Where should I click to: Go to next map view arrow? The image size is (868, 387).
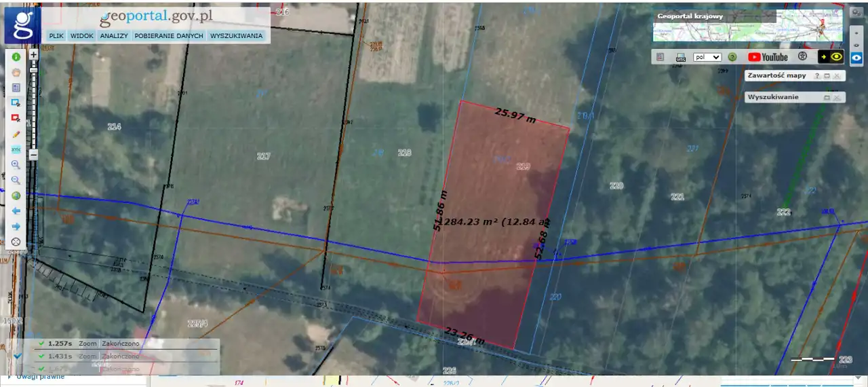tap(16, 226)
